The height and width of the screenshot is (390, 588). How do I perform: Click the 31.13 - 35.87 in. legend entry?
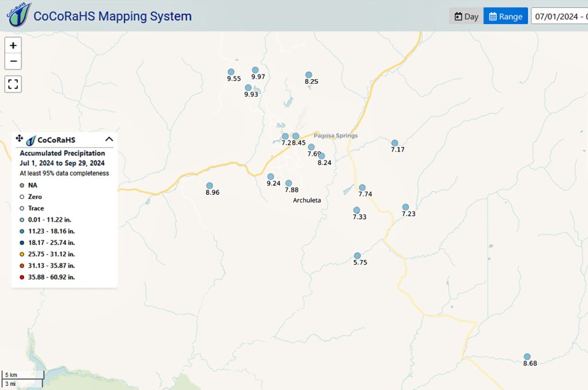[x=47, y=266]
